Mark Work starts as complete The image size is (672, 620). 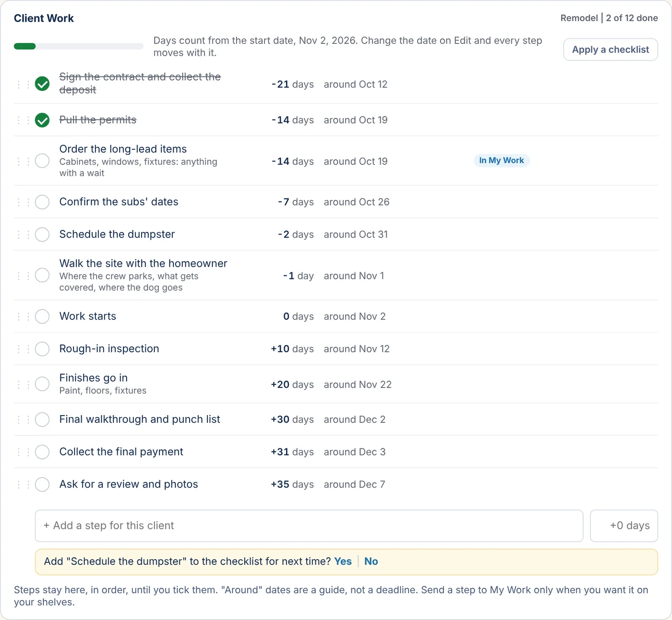pos(42,317)
